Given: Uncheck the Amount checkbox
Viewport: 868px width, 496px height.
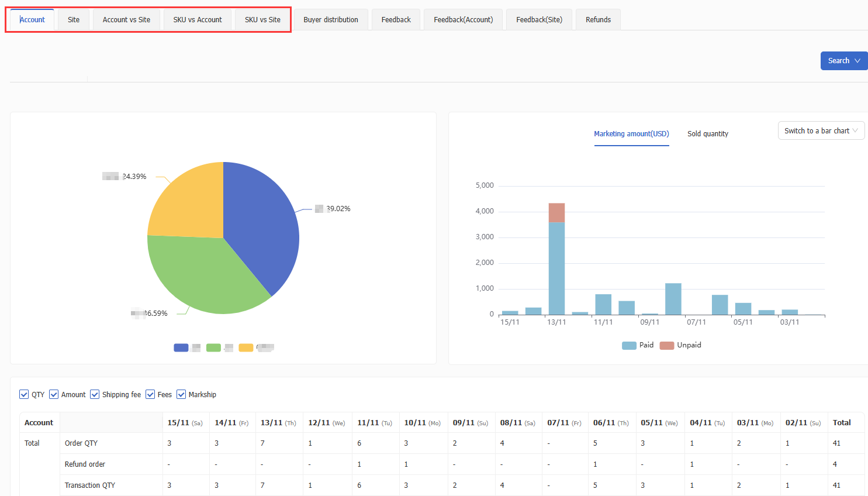Looking at the screenshot, I should click(54, 394).
